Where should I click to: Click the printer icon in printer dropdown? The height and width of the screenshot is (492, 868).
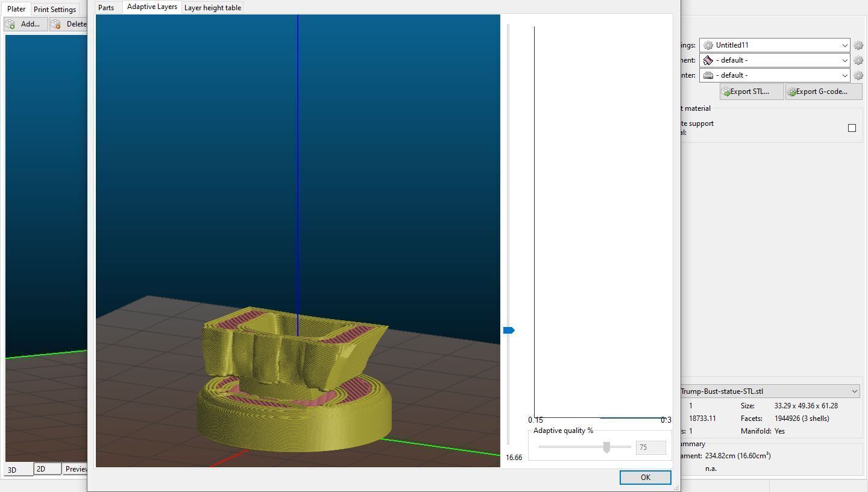tap(708, 75)
